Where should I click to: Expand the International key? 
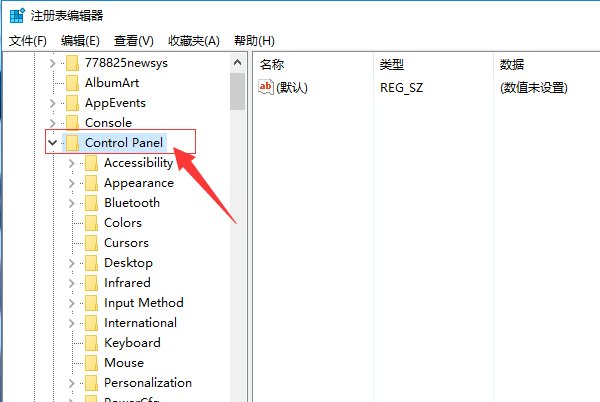point(72,323)
